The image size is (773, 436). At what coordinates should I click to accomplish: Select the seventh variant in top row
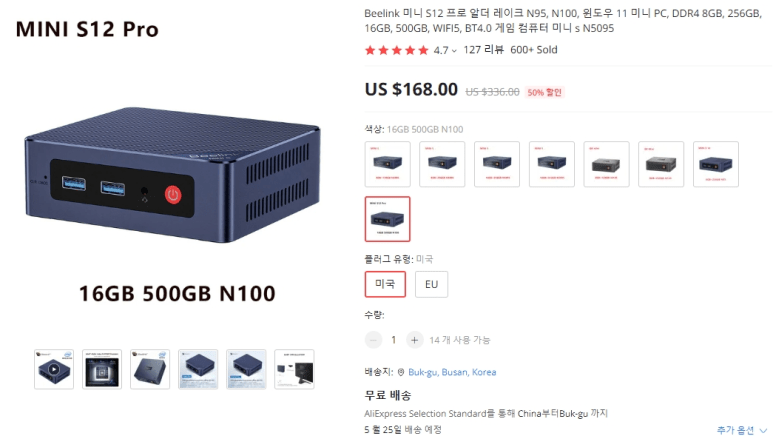pyautogui.click(x=716, y=164)
